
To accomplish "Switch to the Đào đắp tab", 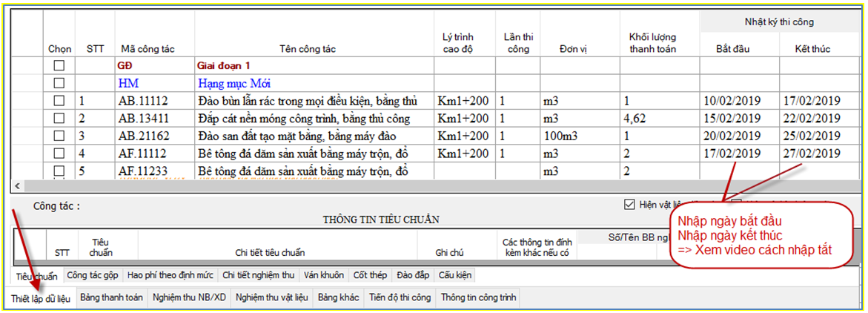I will coord(413,274).
